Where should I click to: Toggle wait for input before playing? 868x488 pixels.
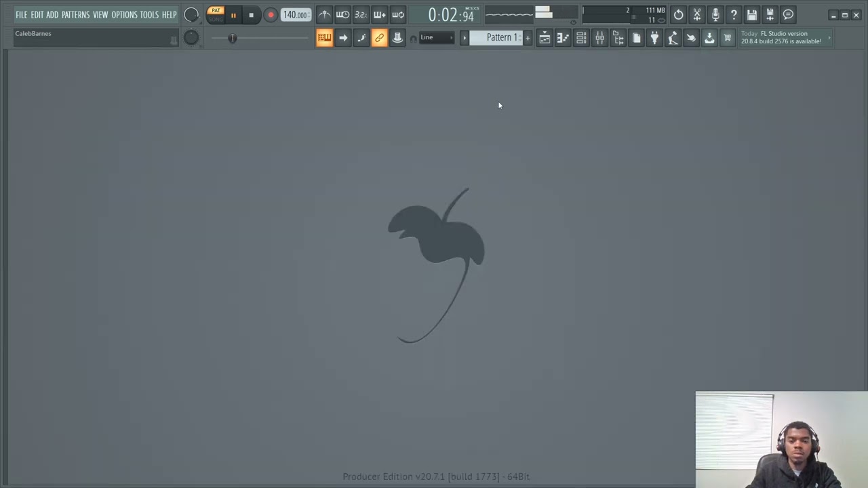tap(342, 15)
